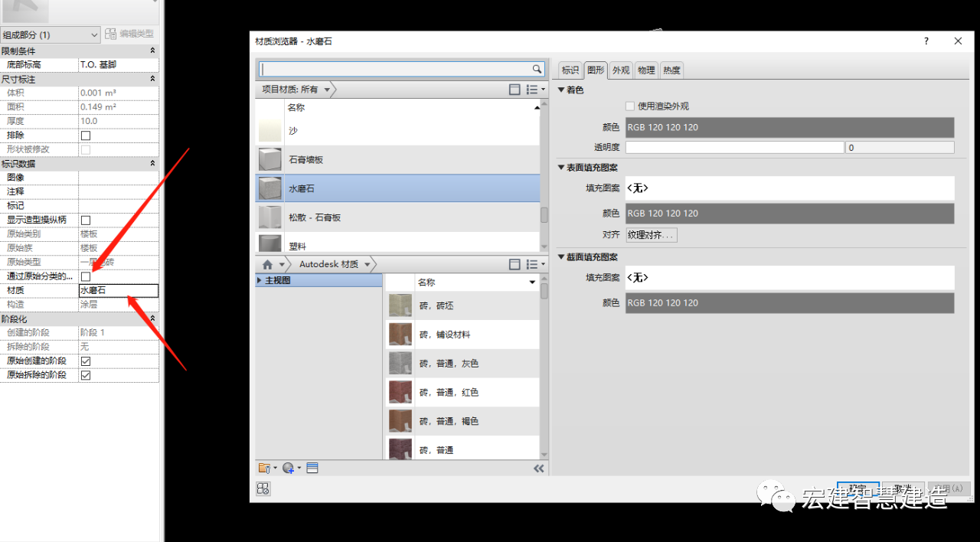Screen dimensions: 980x542
Task: Click the 着色 颜色 RGB 120 swatch
Action: point(789,127)
